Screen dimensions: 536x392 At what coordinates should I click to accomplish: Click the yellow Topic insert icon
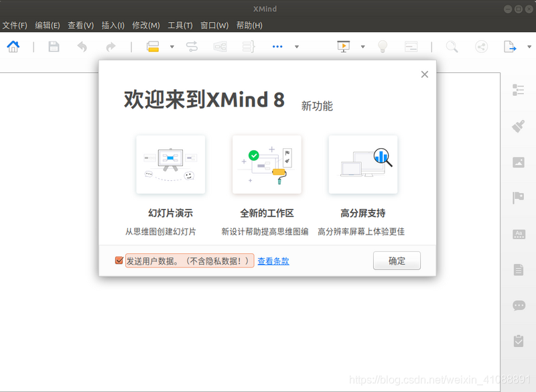pos(153,46)
